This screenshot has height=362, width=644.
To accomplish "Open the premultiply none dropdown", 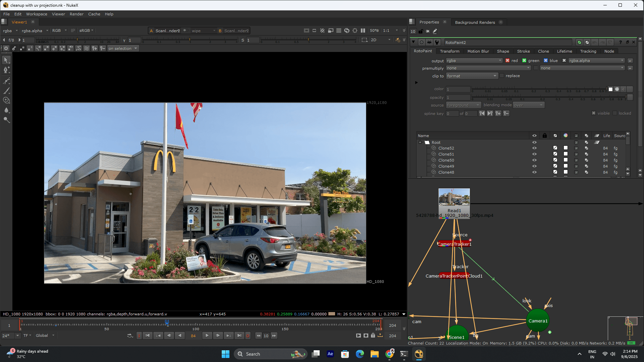I will click(488, 68).
